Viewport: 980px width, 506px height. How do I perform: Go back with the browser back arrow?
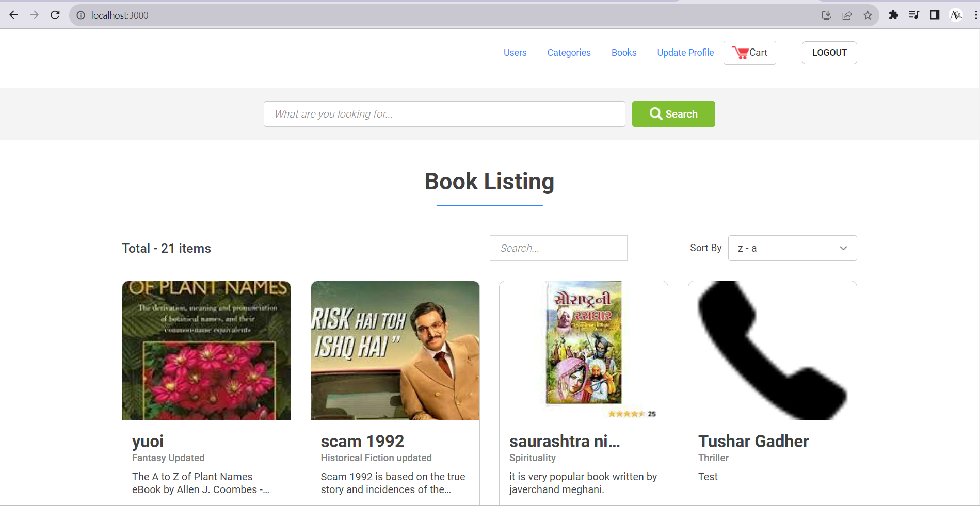pos(13,15)
